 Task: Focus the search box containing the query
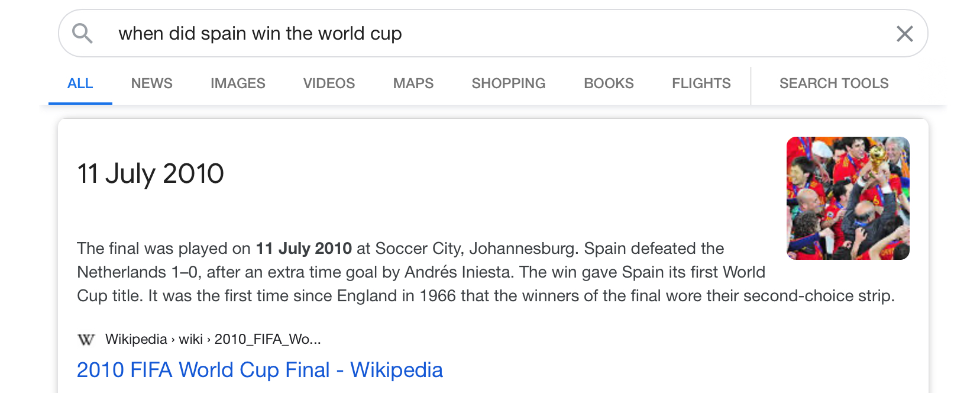(x=473, y=34)
